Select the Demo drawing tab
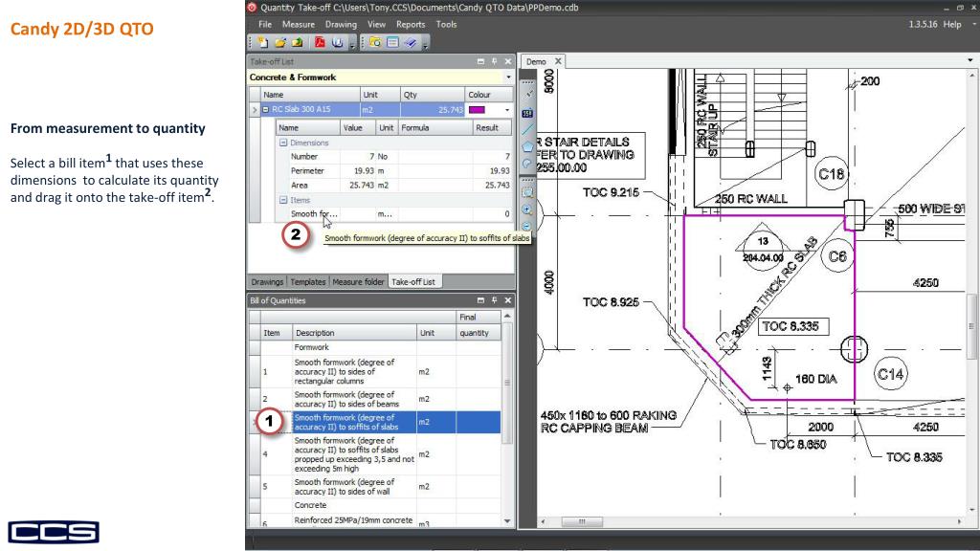This screenshot has height=551, width=980. tap(536, 62)
